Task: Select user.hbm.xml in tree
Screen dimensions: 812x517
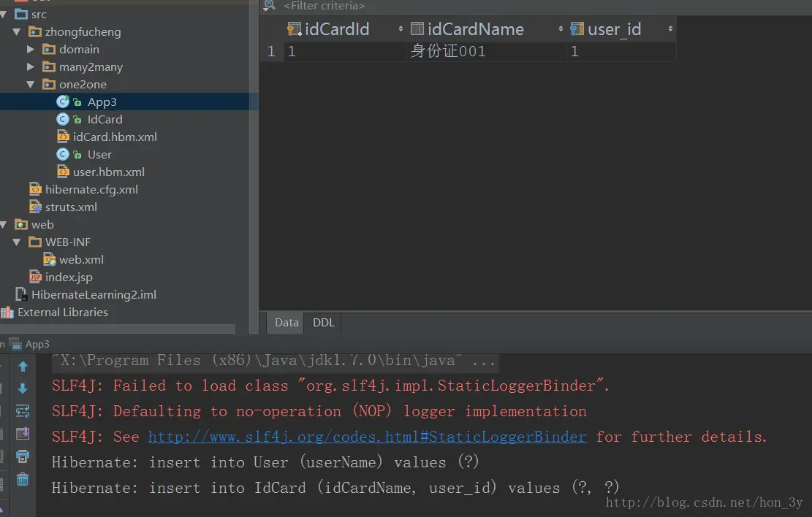Action: coord(108,172)
